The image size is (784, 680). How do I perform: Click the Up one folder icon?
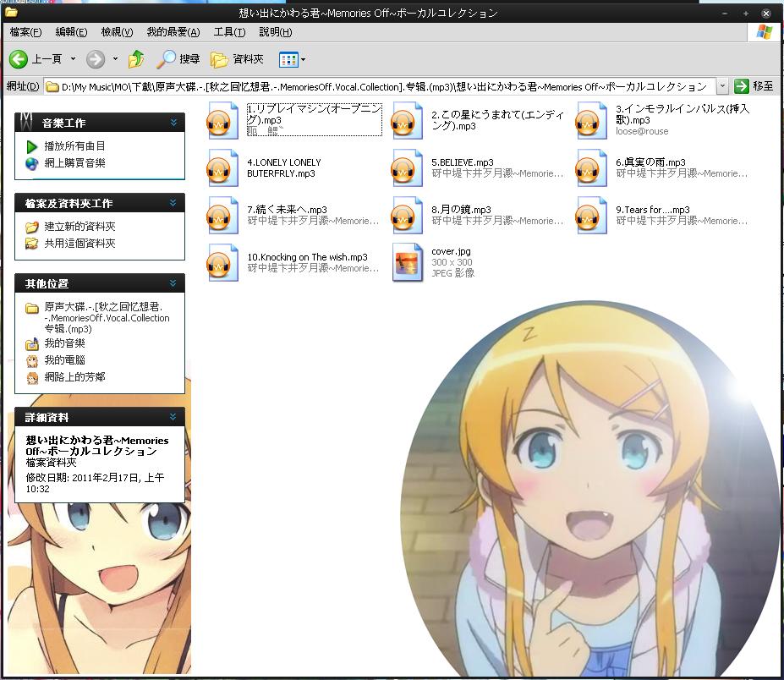tap(136, 59)
